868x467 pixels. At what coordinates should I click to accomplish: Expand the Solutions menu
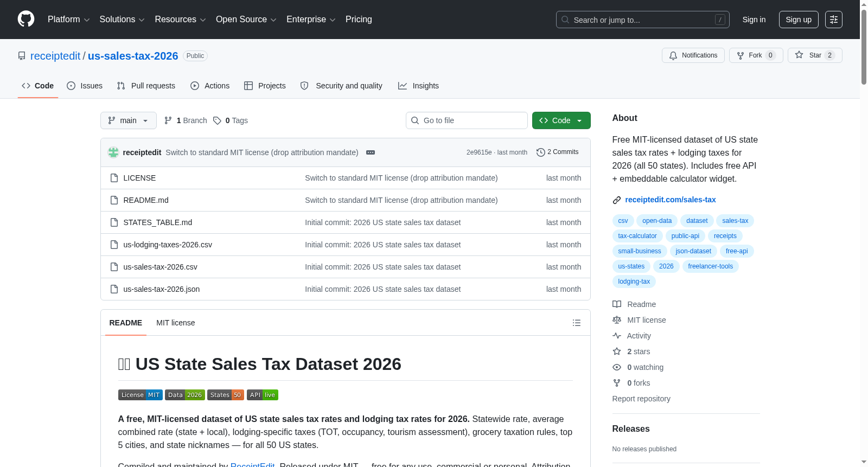point(122,20)
